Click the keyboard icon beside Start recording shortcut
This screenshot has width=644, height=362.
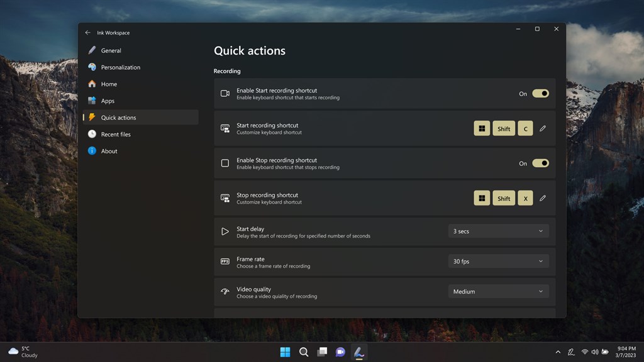tap(225, 128)
